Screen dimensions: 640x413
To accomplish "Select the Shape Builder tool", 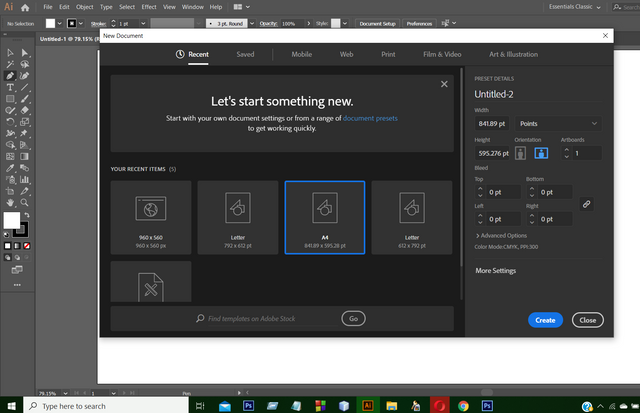I will point(10,145).
